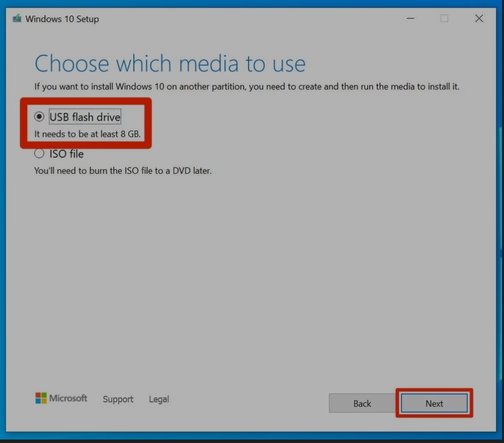504x443 pixels.
Task: Click the "Choose which media to use" heading
Action: click(170, 64)
